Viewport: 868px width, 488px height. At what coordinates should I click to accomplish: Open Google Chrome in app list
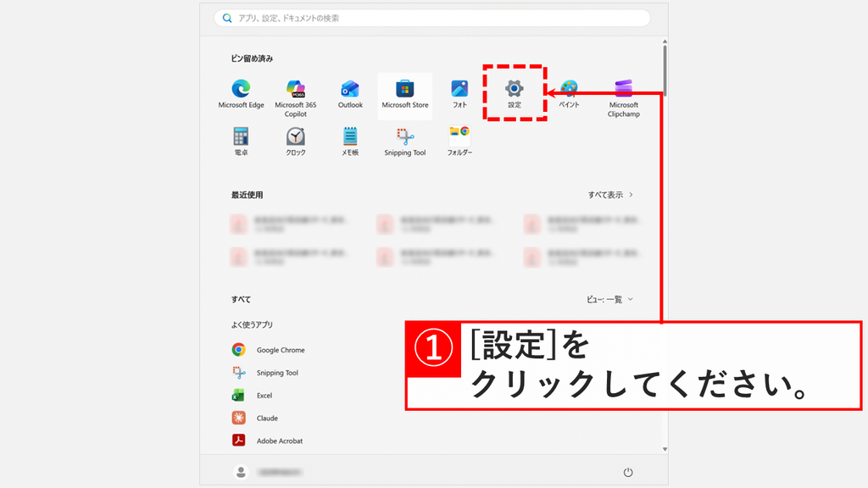pyautogui.click(x=269, y=350)
